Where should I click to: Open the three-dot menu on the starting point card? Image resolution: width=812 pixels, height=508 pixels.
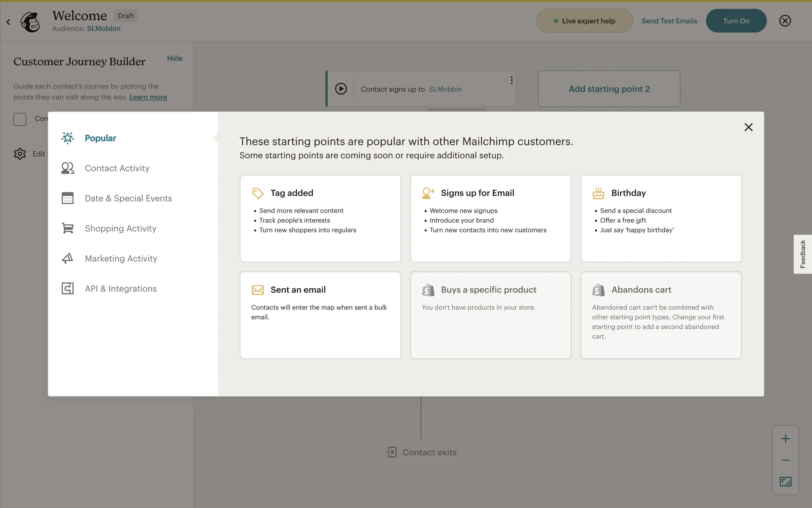(x=511, y=80)
